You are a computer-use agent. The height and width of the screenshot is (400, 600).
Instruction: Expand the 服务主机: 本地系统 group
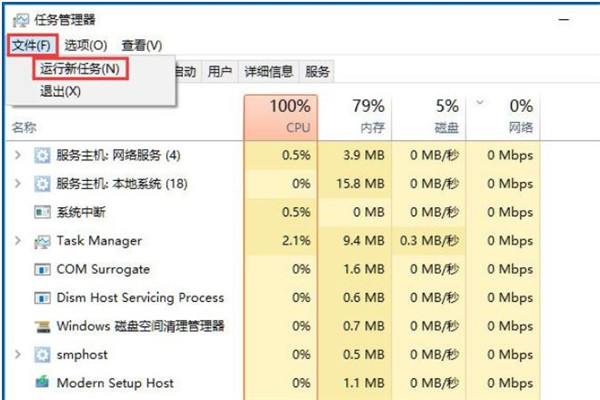(17, 184)
